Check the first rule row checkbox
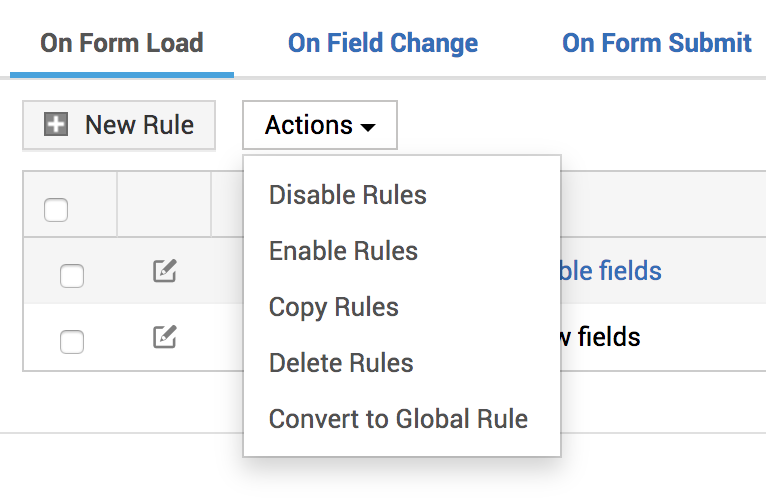This screenshot has height=502, width=766. pyautogui.click(x=72, y=275)
